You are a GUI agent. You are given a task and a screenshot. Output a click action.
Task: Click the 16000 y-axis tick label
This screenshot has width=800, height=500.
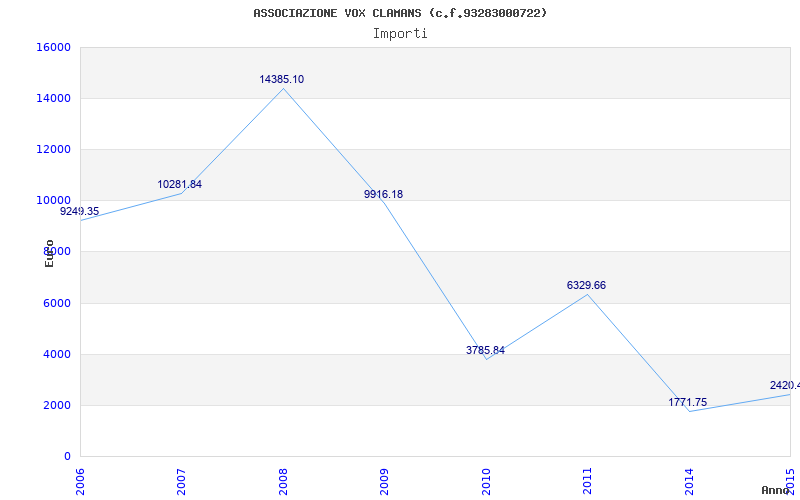(54, 47)
